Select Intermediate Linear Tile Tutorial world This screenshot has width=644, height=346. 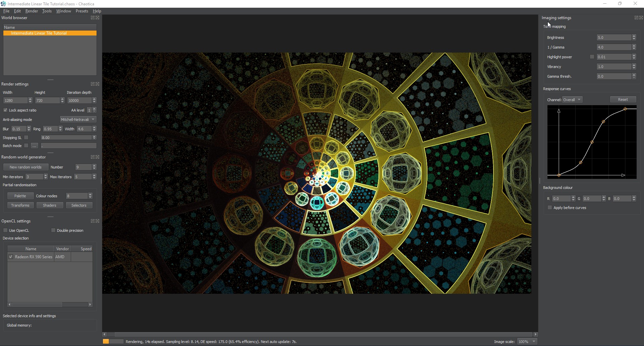[50, 33]
